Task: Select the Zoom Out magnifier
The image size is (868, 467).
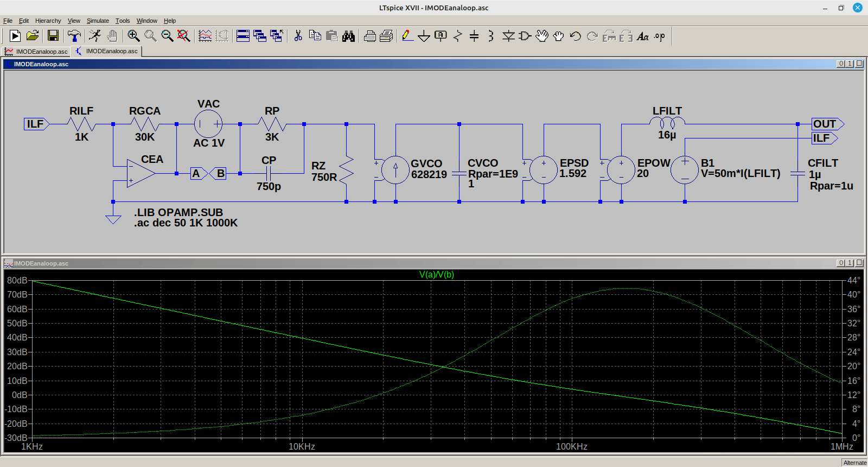Action: [x=167, y=36]
